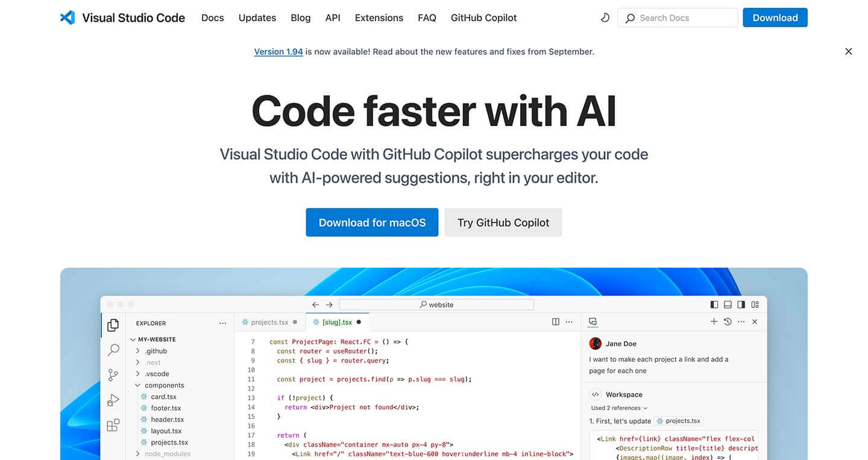Open the Search icon in the activity bar
This screenshot has height=460, width=868.
pos(113,350)
